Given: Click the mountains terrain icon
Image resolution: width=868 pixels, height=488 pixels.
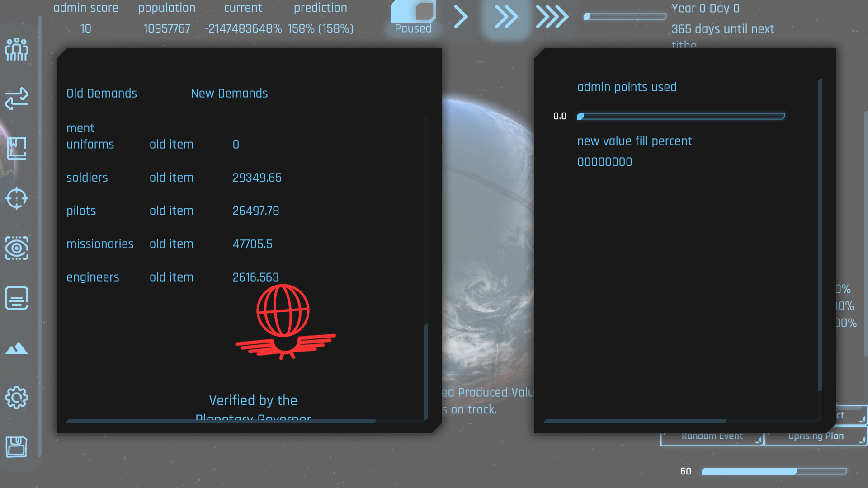Looking at the screenshot, I should click(x=17, y=348).
